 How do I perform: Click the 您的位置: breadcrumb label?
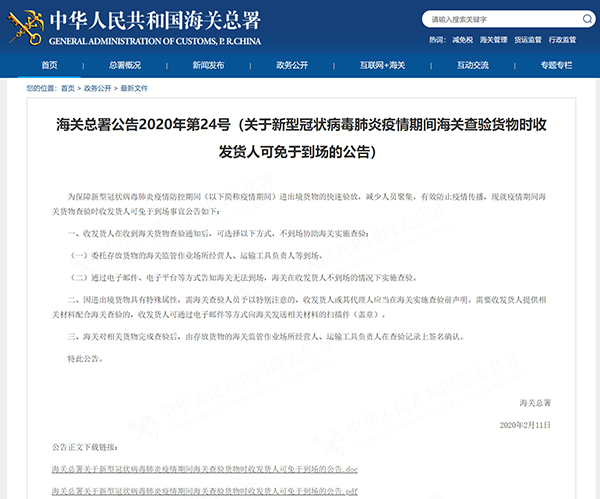42,88
